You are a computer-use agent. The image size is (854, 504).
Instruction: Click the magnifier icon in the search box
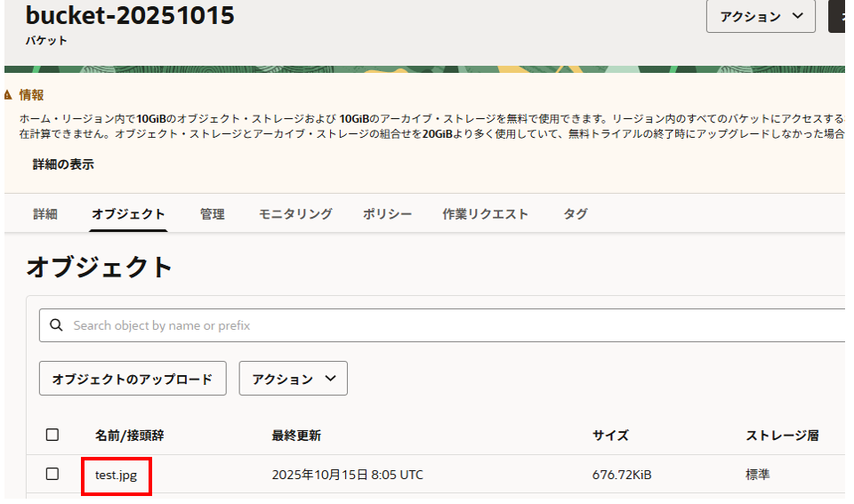pyautogui.click(x=56, y=325)
